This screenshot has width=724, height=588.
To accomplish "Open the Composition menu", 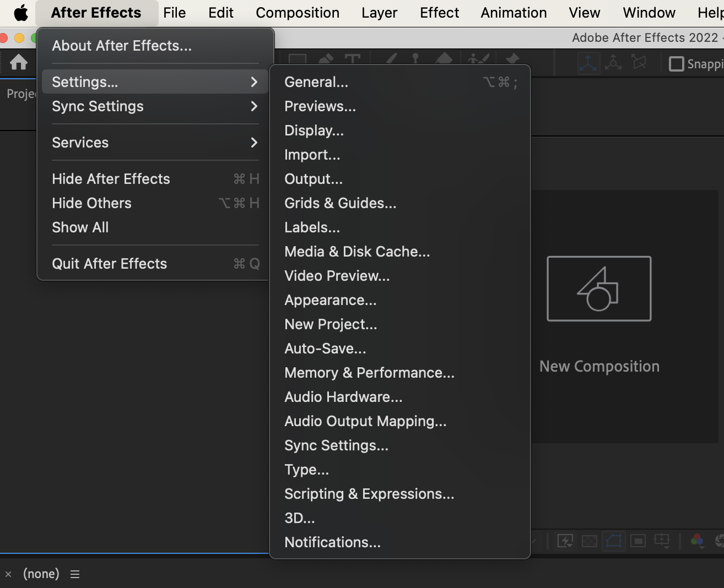I will point(297,12).
